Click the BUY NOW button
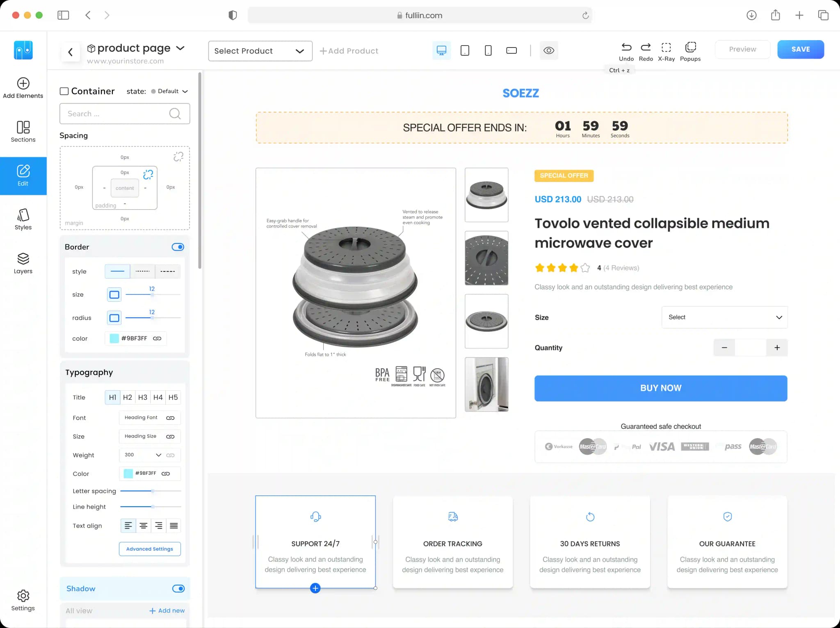Viewport: 840px width, 628px height. [x=661, y=388]
